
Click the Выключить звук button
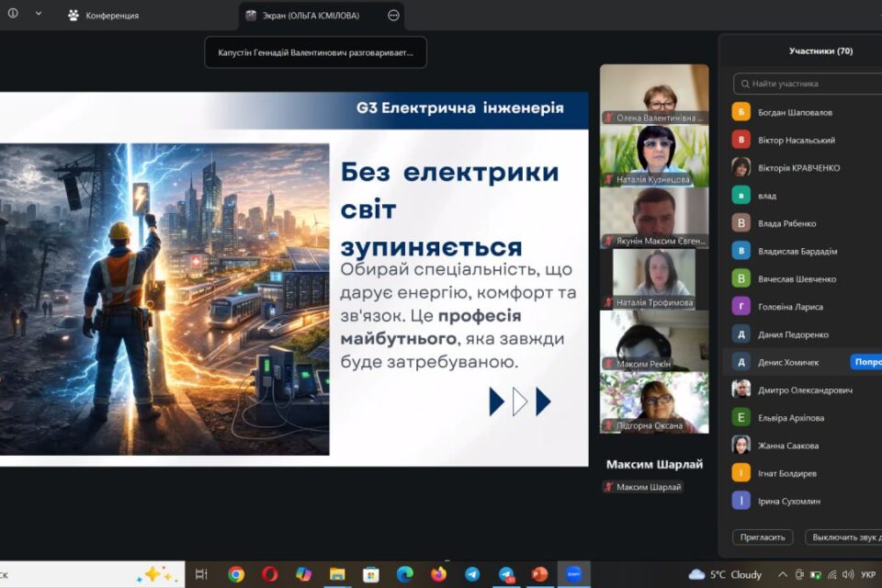tap(843, 537)
